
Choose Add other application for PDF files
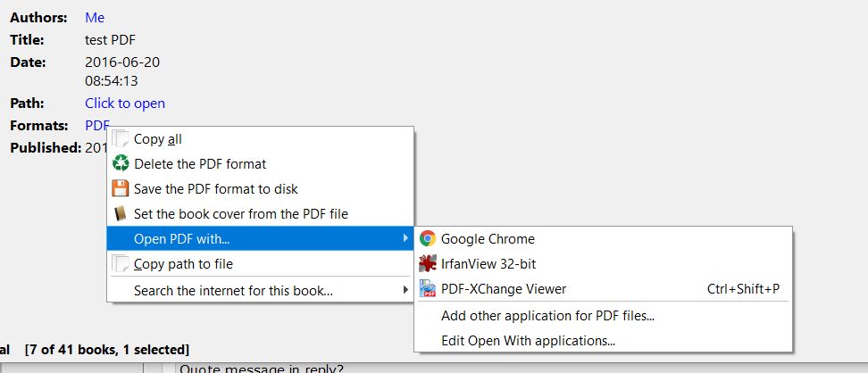(x=547, y=316)
